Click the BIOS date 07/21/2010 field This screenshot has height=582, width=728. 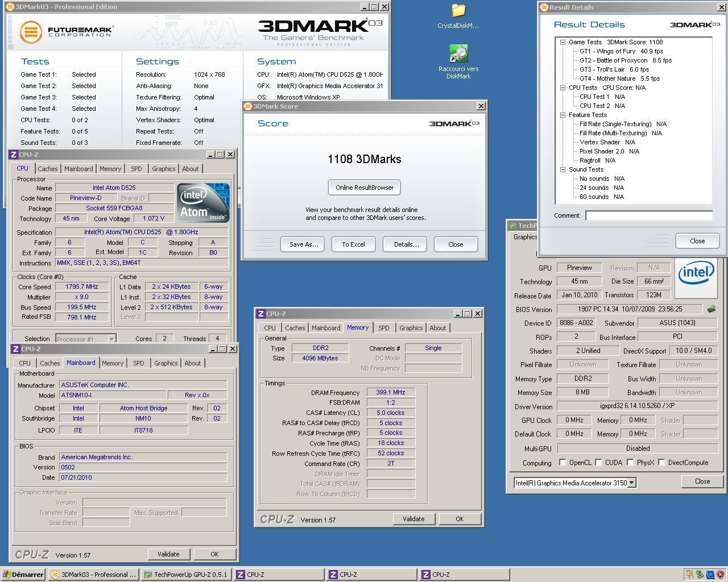point(143,477)
